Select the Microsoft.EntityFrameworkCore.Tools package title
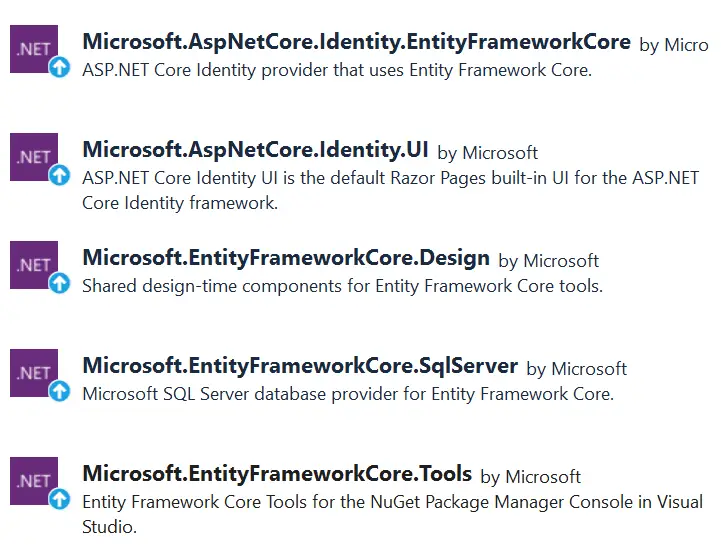This screenshot has height=545, width=721. point(277,474)
